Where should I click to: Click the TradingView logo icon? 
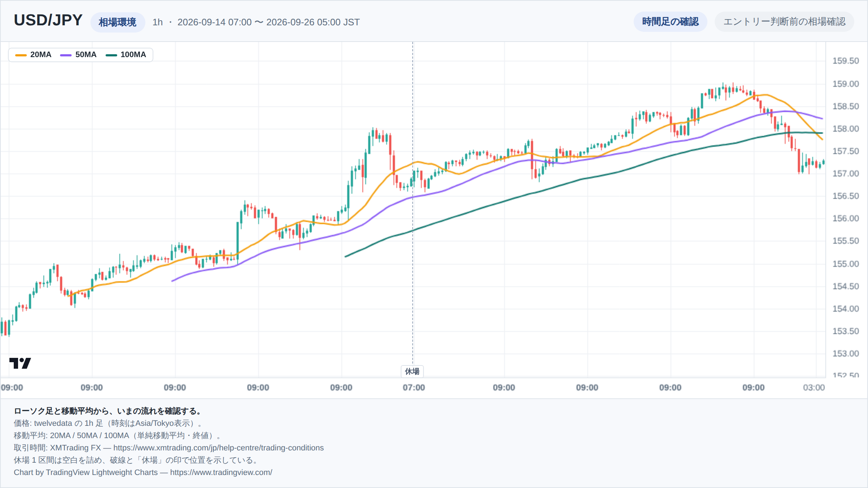pos(20,363)
